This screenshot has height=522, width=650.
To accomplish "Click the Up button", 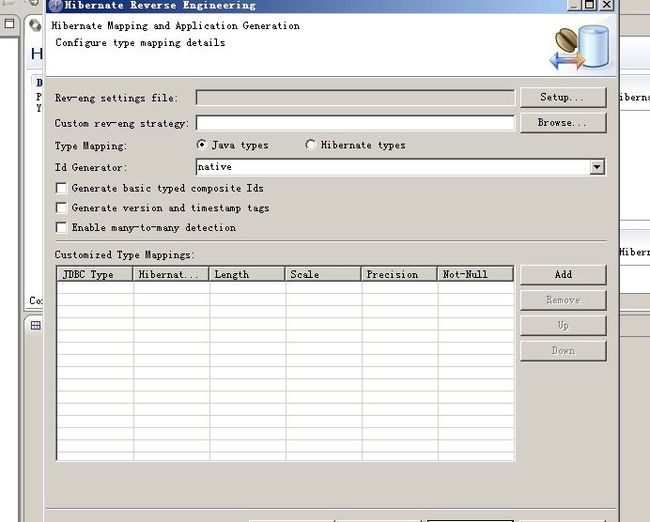I will (563, 325).
